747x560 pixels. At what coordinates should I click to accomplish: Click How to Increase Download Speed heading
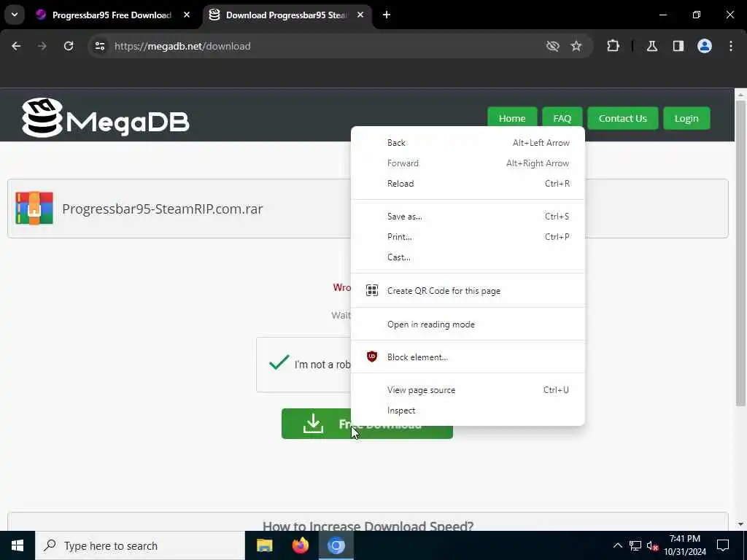pyautogui.click(x=368, y=526)
